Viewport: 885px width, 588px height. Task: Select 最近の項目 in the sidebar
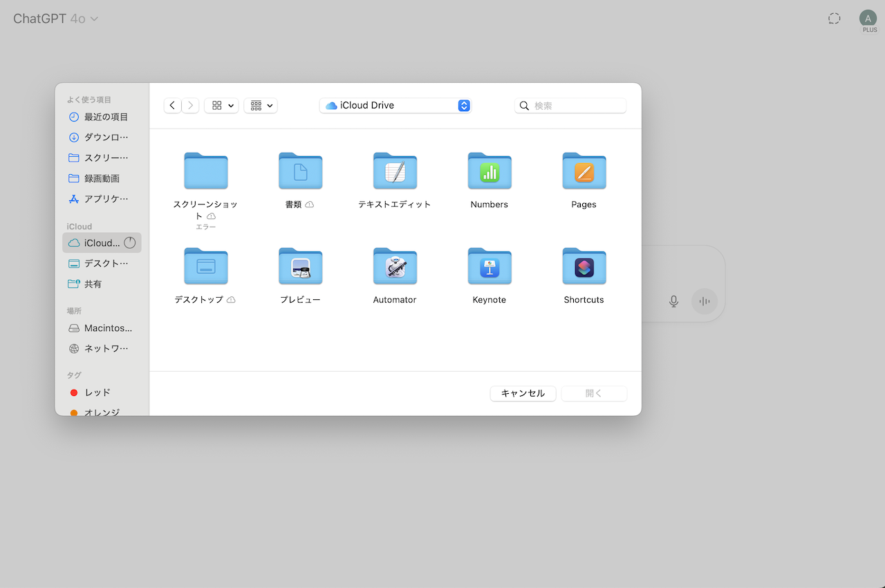[x=102, y=117]
